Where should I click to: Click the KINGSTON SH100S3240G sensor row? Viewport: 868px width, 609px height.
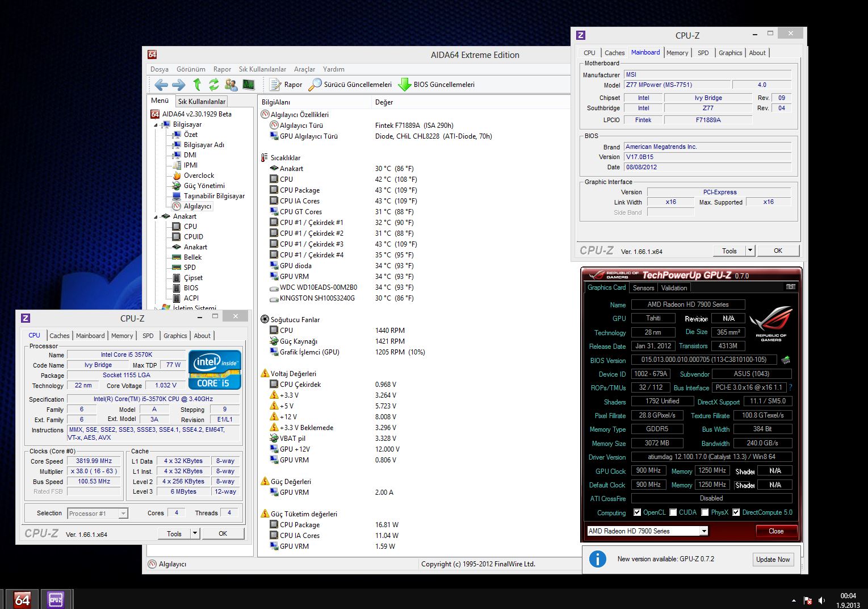[342, 298]
